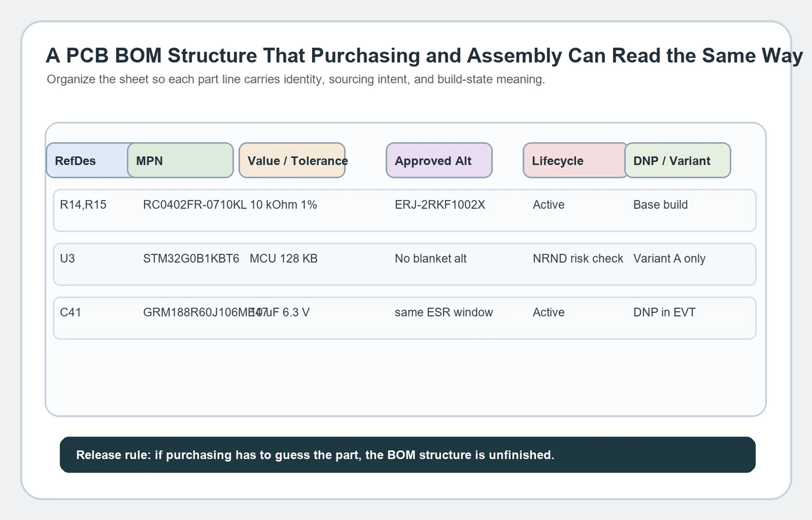812x520 pixels.
Task: Select Active lifecycle in C41 row
Action: click(549, 313)
